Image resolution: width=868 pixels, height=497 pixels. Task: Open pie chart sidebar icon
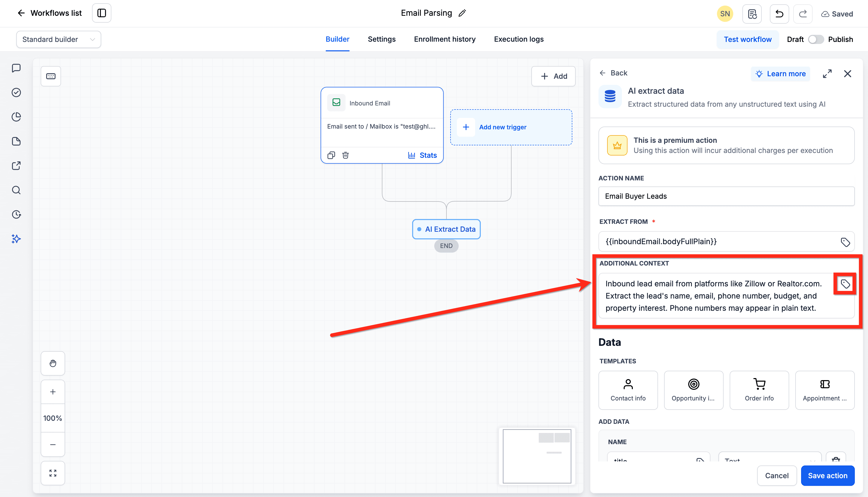point(16,117)
